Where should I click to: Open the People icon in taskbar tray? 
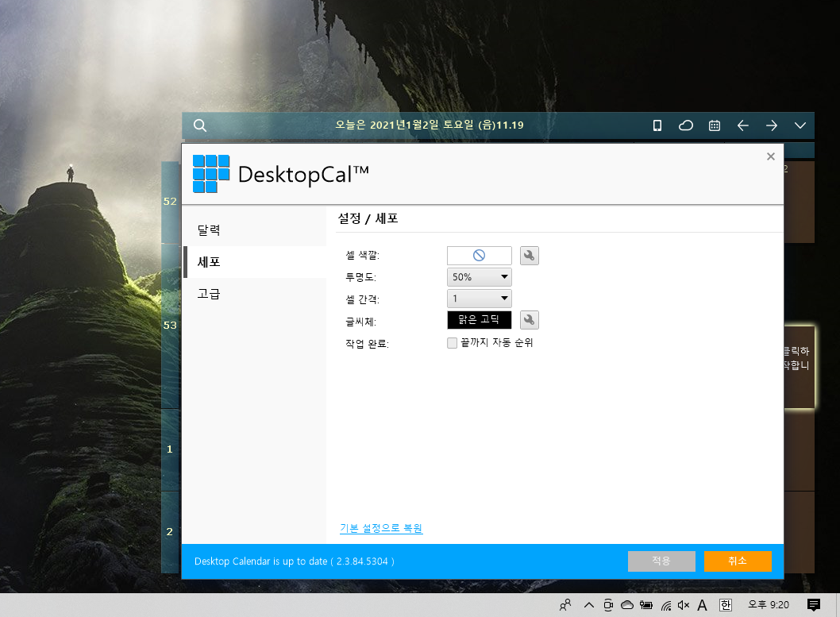click(x=565, y=605)
